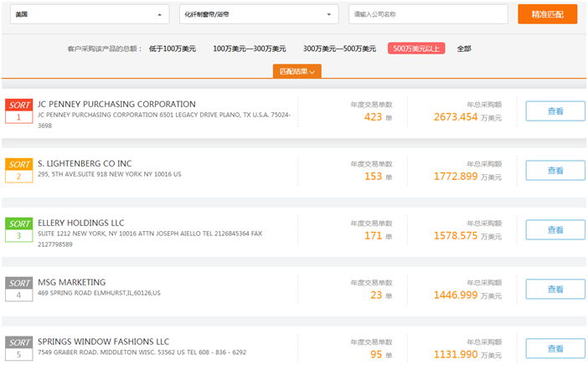Click the 7549 GRABER ROAD address

142,352
